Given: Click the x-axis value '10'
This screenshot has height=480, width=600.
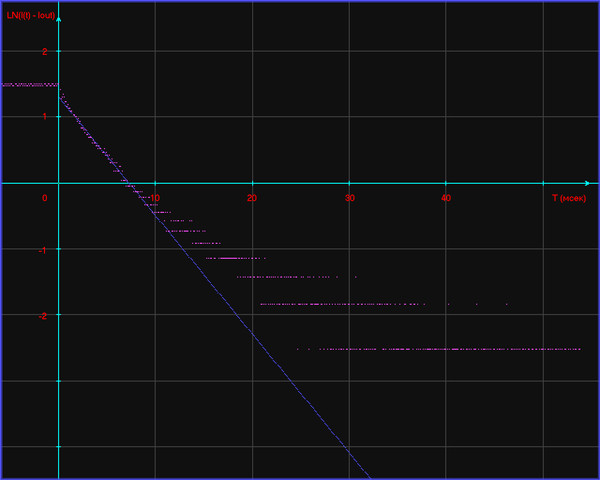Looking at the screenshot, I should pos(155,198).
